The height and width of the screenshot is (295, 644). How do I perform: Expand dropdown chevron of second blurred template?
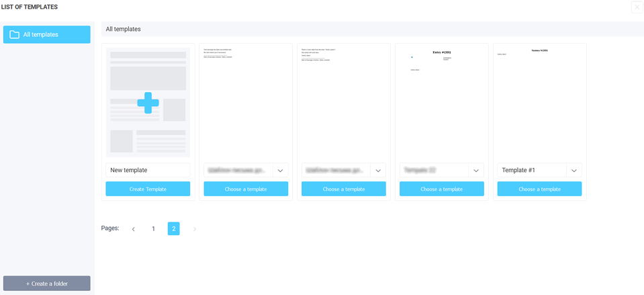tap(378, 171)
